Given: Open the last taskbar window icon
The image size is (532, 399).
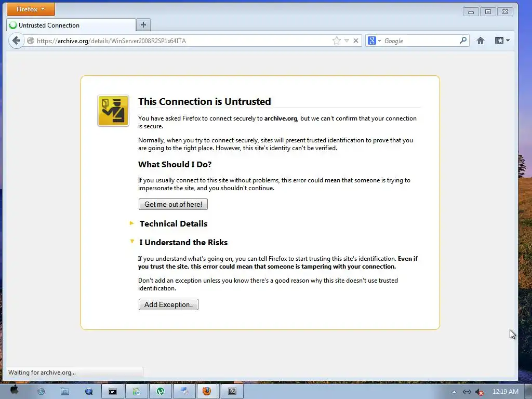Looking at the screenshot, I should point(232,392).
